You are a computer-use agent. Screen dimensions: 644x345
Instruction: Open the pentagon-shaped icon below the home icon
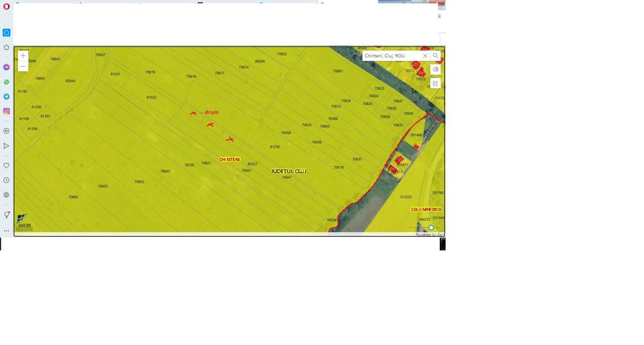coord(6,47)
